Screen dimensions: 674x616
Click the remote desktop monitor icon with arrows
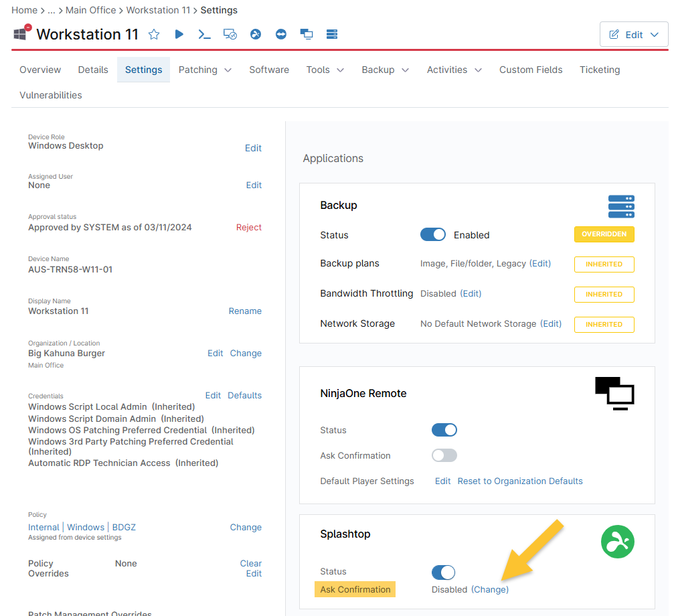pyautogui.click(x=230, y=34)
